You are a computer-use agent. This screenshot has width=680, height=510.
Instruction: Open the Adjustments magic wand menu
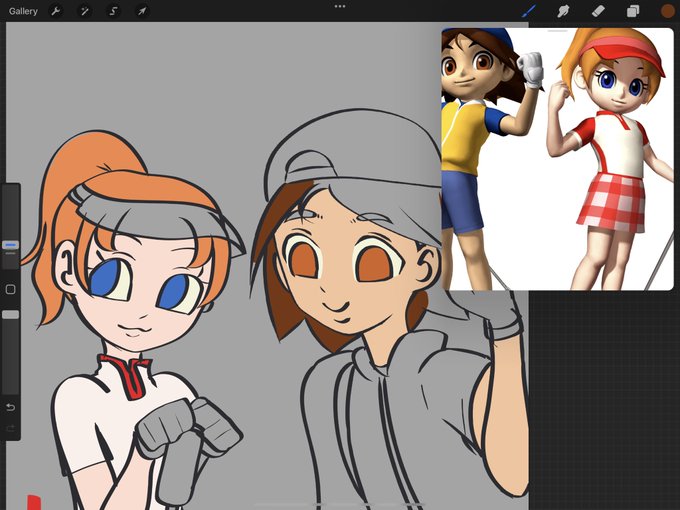(x=84, y=11)
